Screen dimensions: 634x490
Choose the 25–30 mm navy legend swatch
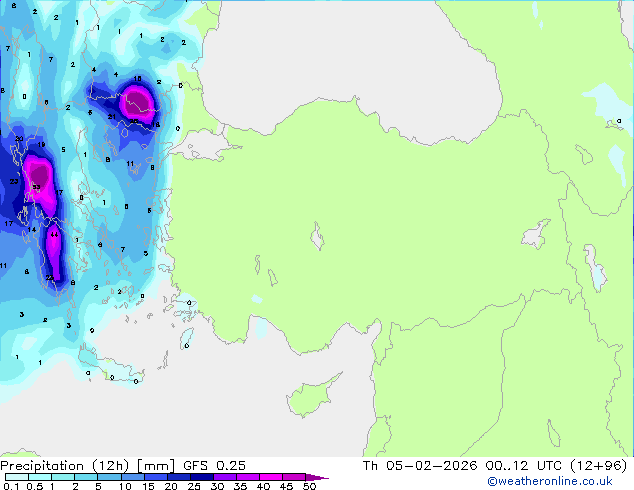tap(202, 477)
